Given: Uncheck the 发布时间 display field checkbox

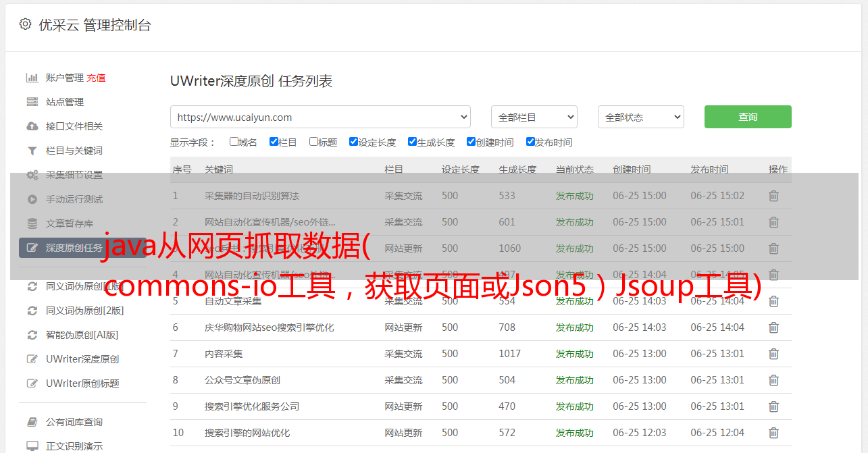Looking at the screenshot, I should [x=530, y=142].
